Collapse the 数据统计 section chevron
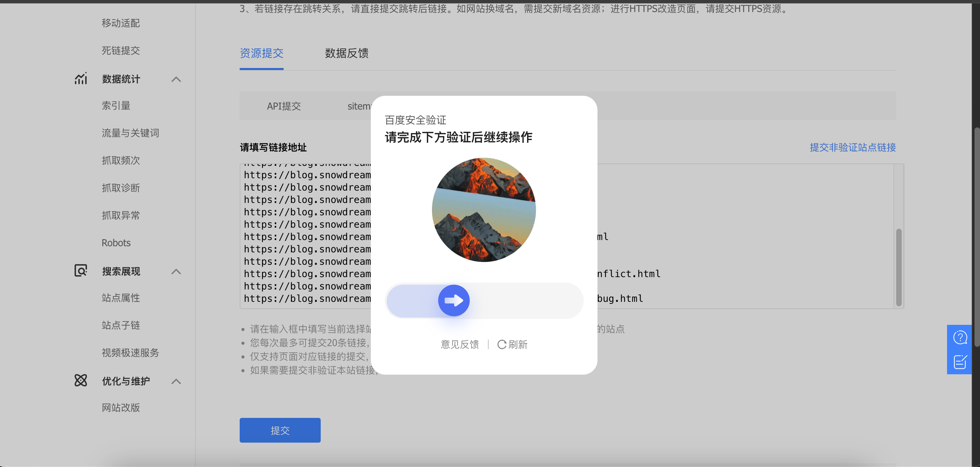The height and width of the screenshot is (467, 980). [x=176, y=79]
